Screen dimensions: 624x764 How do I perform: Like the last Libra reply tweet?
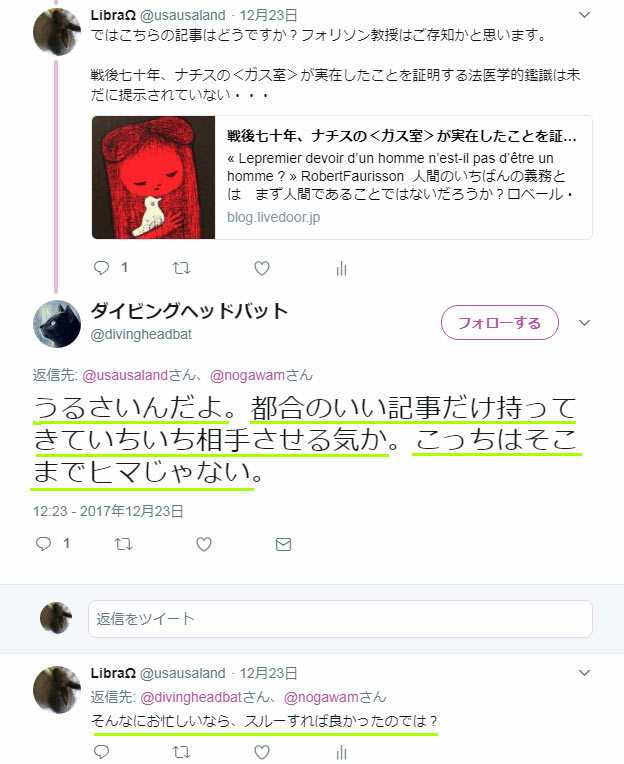click(262, 752)
